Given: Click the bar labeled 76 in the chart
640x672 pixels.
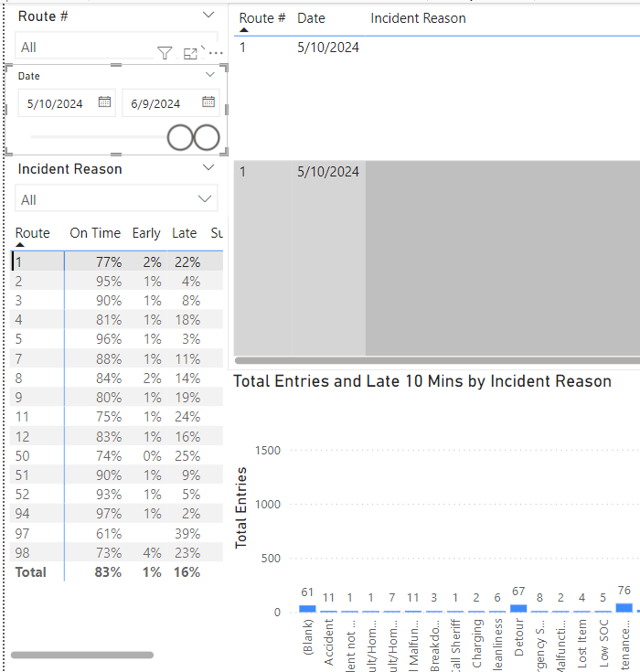Looking at the screenshot, I should [x=624, y=608].
